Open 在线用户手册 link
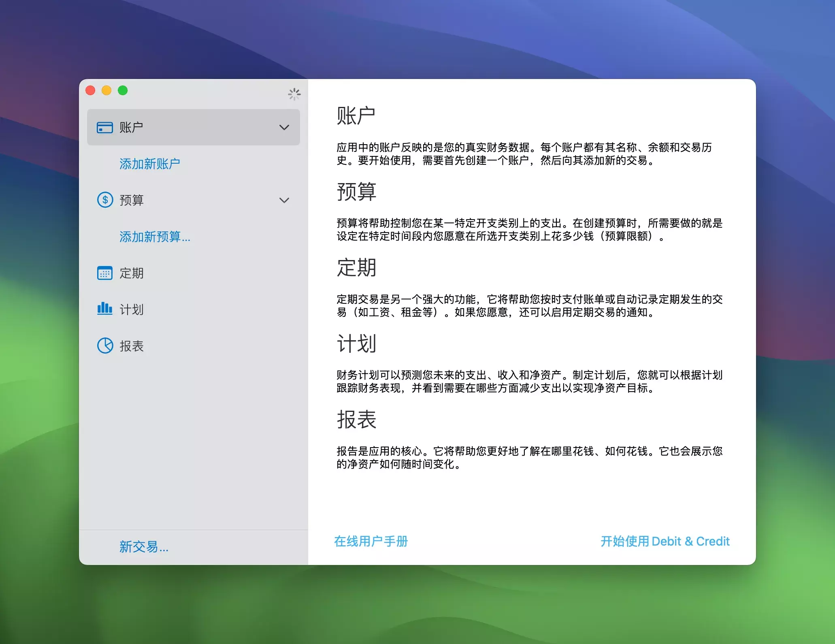The width and height of the screenshot is (835, 644). click(371, 541)
